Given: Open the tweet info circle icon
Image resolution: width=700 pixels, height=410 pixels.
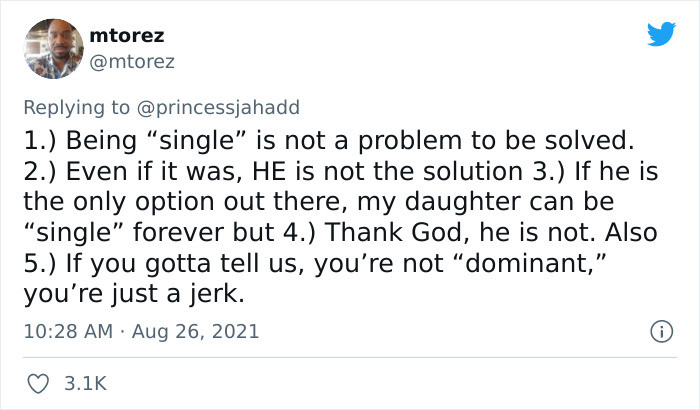Looking at the screenshot, I should pyautogui.click(x=660, y=330).
